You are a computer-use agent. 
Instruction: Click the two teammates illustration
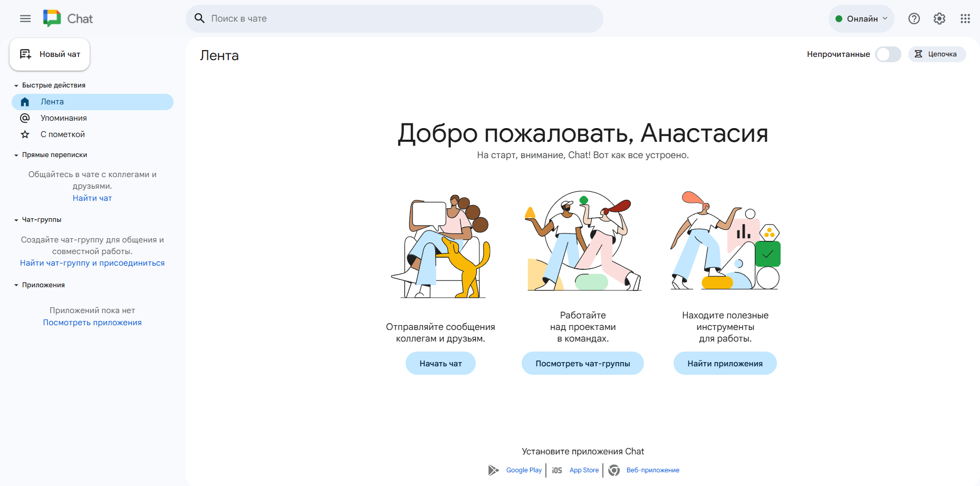(x=583, y=241)
